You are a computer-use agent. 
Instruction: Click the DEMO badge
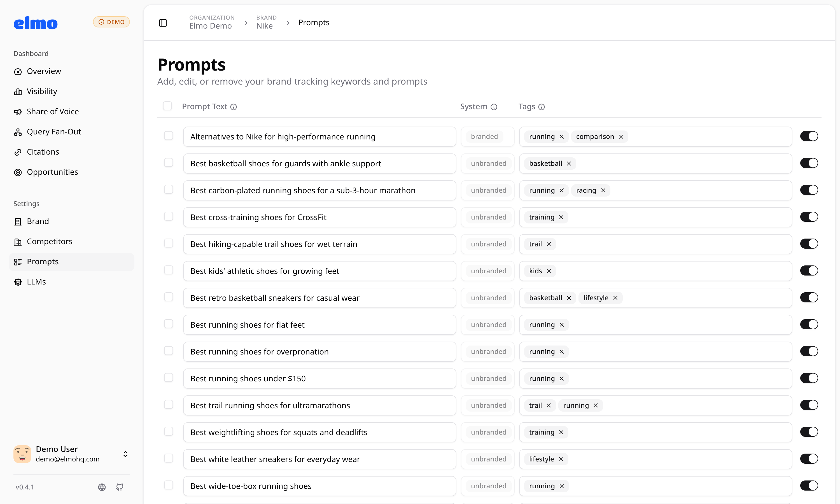[111, 22]
